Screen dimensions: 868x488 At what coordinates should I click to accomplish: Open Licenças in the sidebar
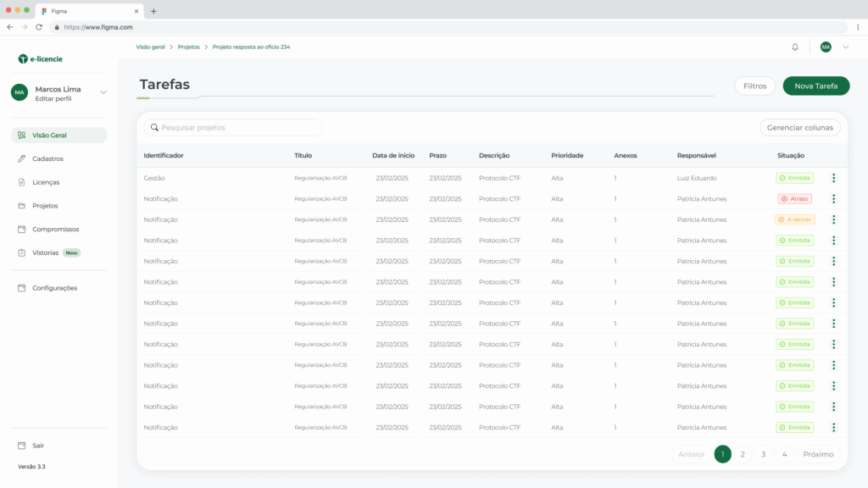click(x=46, y=182)
